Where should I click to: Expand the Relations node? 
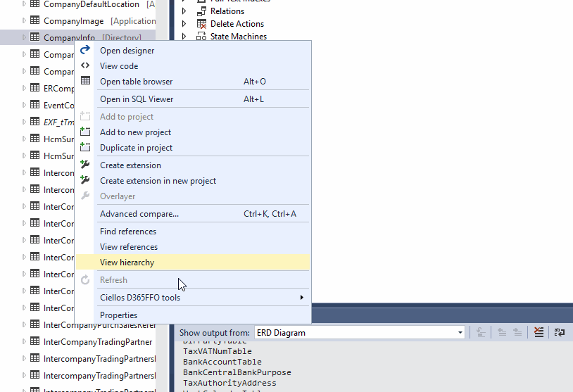pos(184,11)
